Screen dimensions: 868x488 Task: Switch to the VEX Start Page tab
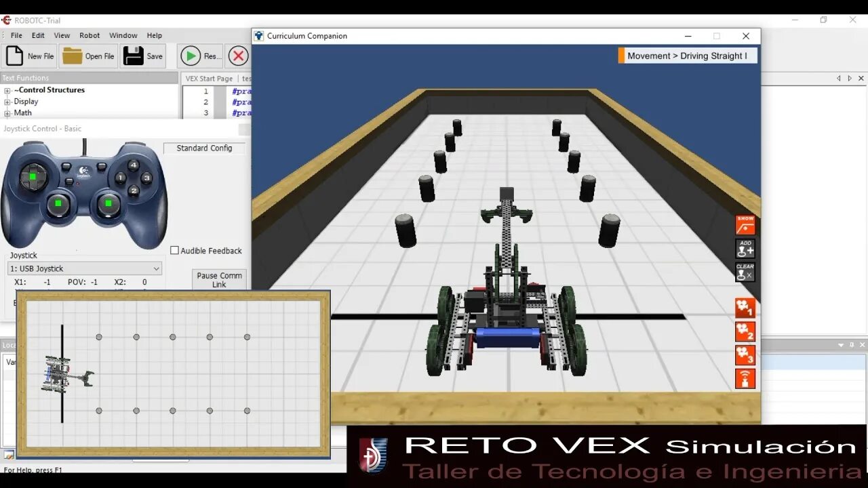tap(210, 79)
